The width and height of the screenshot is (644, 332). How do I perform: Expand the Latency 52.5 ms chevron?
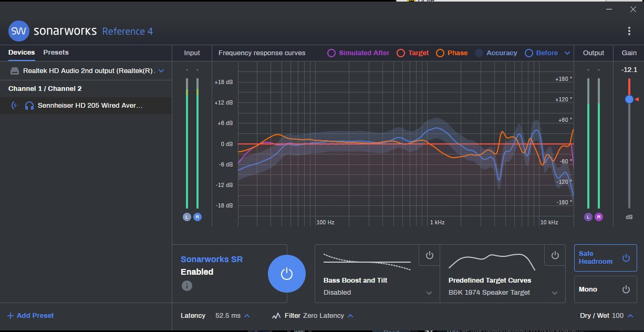[x=247, y=316]
